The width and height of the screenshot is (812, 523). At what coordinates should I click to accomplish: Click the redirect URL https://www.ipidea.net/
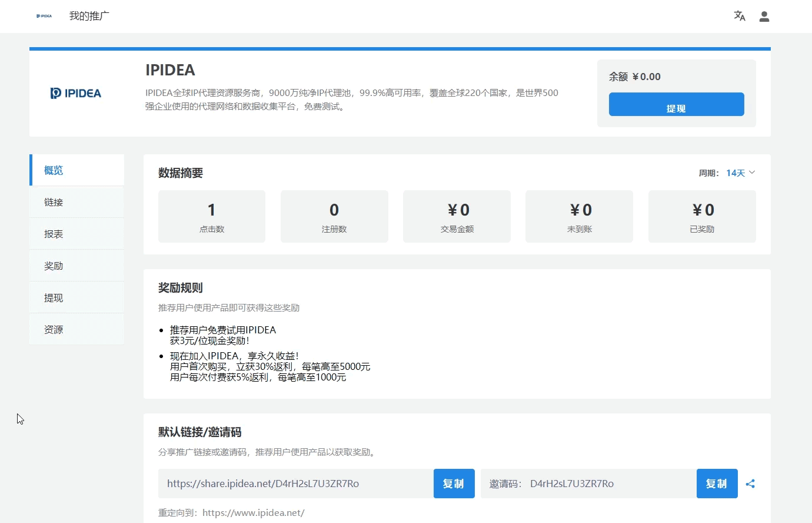254,512
